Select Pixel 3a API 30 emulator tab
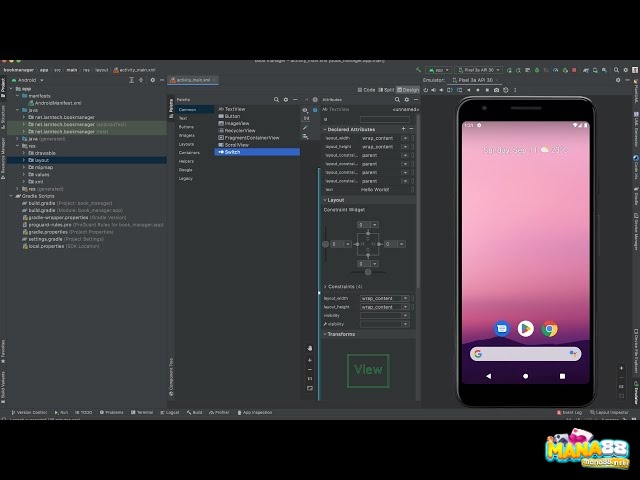The image size is (640, 480). point(473,80)
